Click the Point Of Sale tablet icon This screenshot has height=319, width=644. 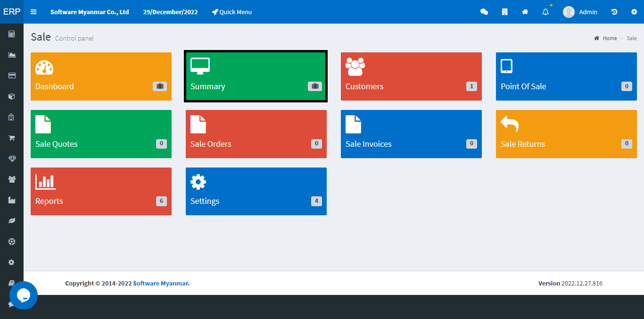tap(506, 66)
